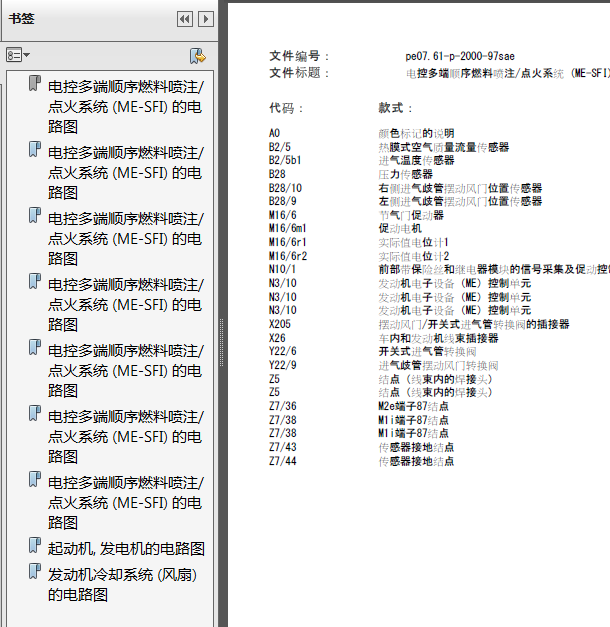
Task: Click bookmark icon beside 发动机冷却系统 (风扇)
Action: coord(35,571)
